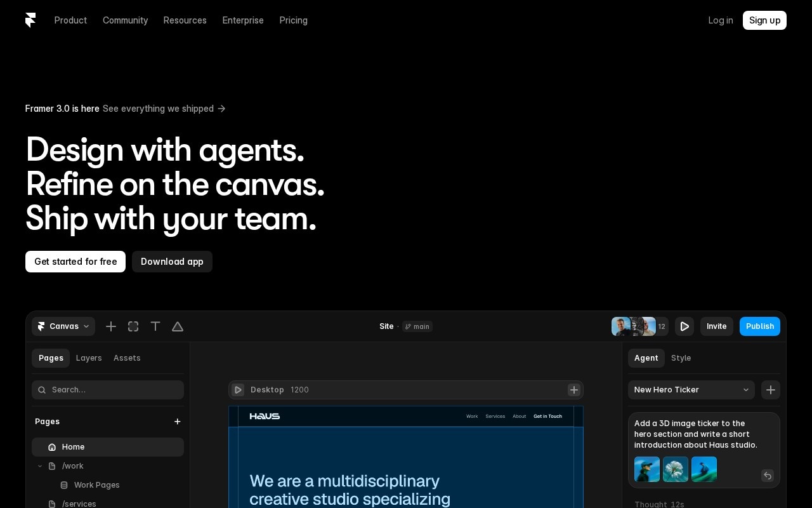
Task: Go to the Pricing page
Action: (293, 20)
